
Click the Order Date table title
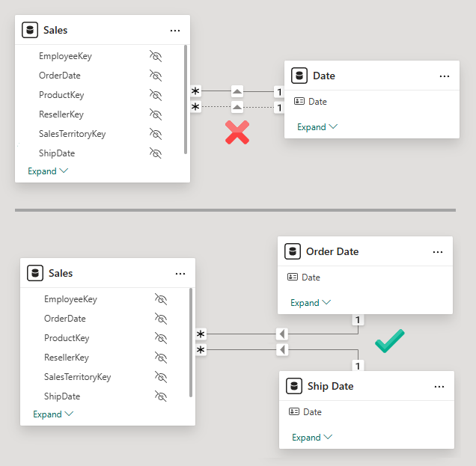coord(332,251)
